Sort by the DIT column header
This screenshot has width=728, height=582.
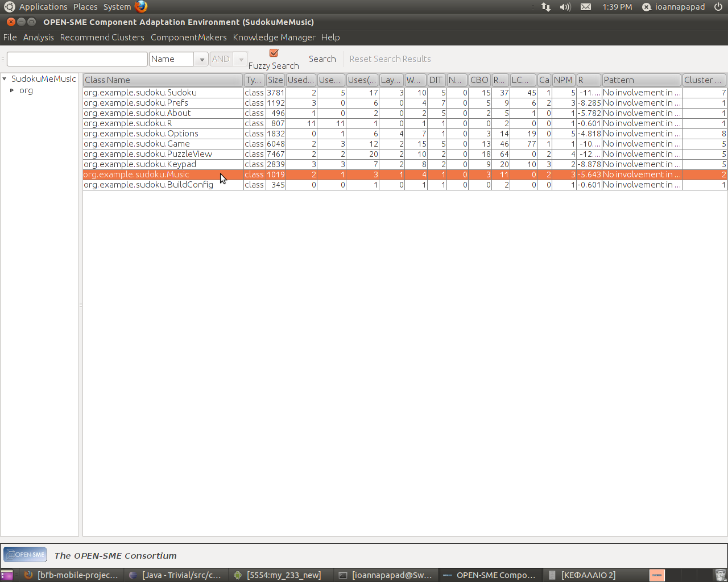[x=436, y=80]
